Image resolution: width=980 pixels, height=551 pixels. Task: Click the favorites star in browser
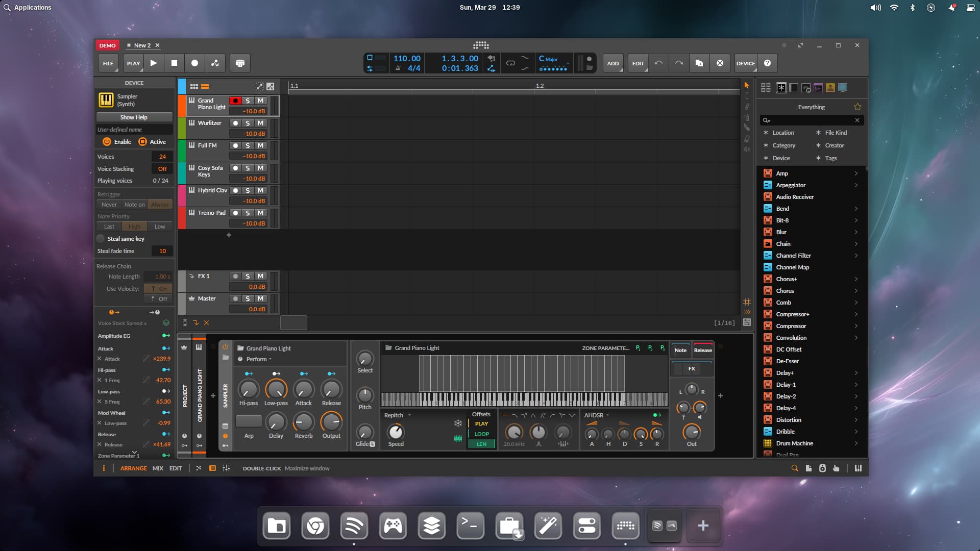coord(857,107)
